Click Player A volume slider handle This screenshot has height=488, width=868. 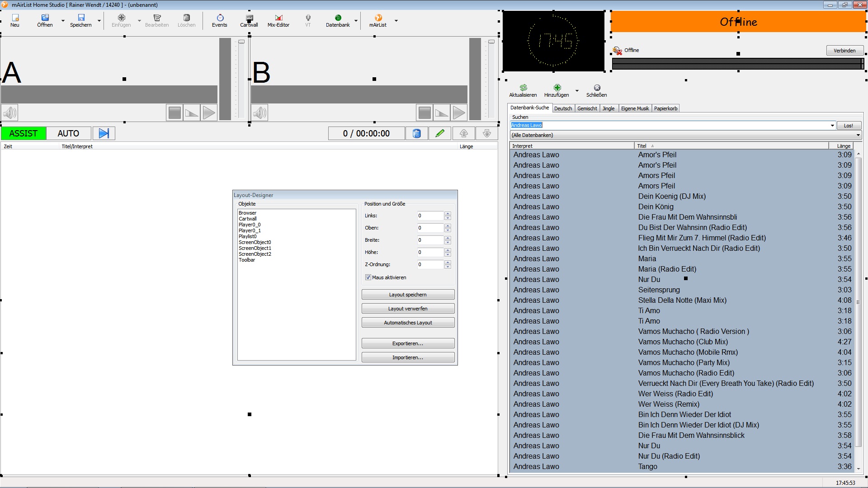(241, 42)
